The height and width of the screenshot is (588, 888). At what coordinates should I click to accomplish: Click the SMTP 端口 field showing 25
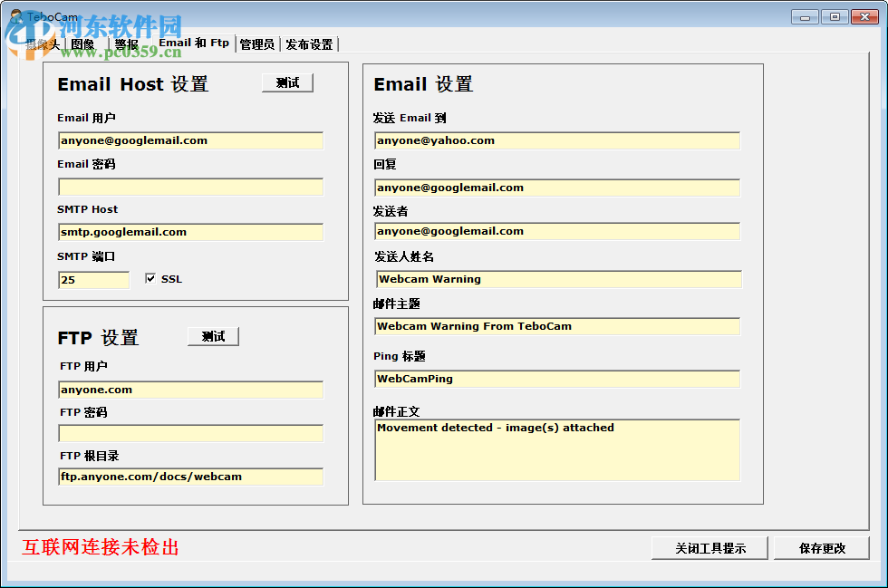tap(94, 280)
